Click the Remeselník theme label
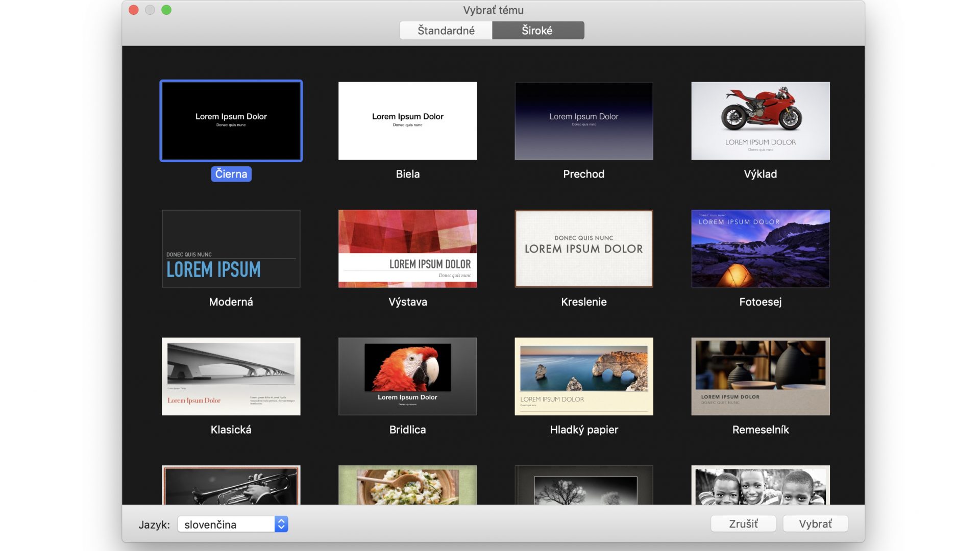 click(761, 430)
